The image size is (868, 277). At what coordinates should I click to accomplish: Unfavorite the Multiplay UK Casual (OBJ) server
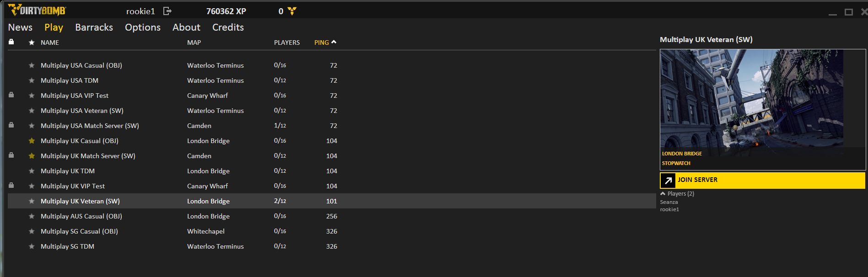pos(32,141)
